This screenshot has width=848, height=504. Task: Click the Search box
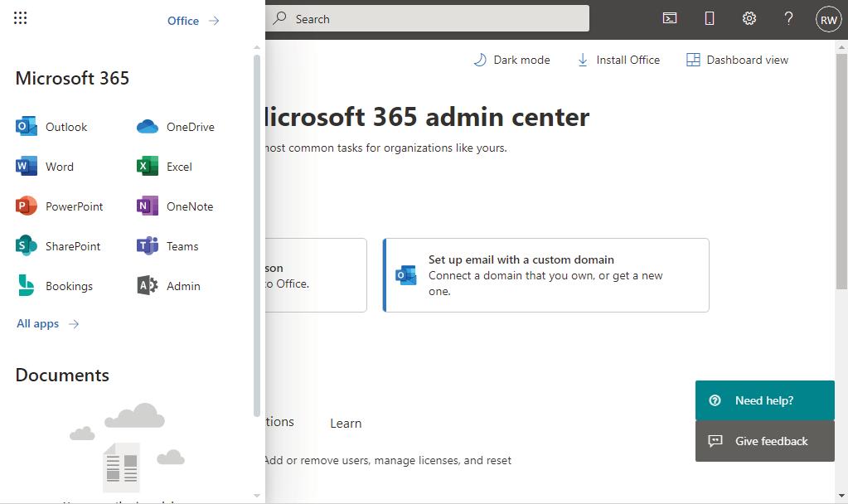[x=427, y=19]
